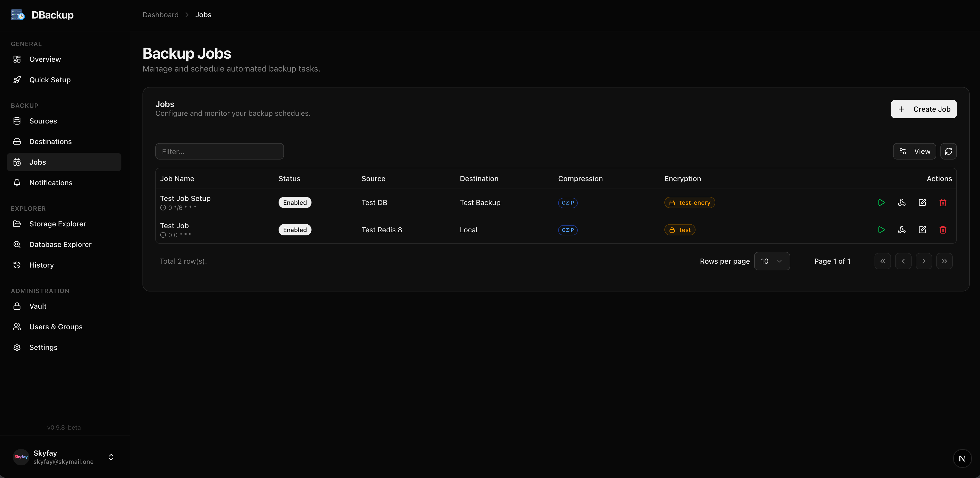Image resolution: width=980 pixels, height=478 pixels.
Task: Click the test-encry encryption badge
Action: coord(689,202)
